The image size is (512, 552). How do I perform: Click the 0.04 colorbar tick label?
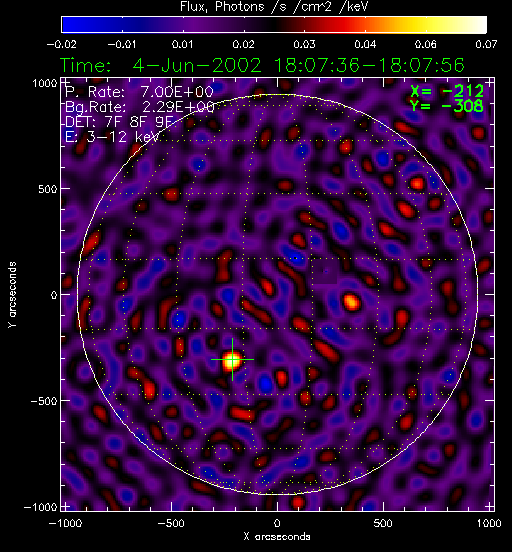coord(365,44)
